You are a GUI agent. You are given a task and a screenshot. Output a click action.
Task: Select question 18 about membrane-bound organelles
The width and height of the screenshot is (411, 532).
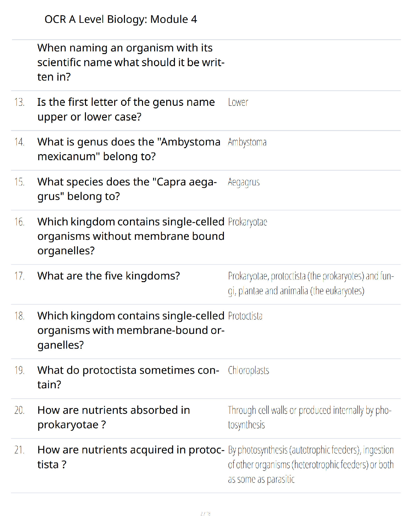pos(131,330)
